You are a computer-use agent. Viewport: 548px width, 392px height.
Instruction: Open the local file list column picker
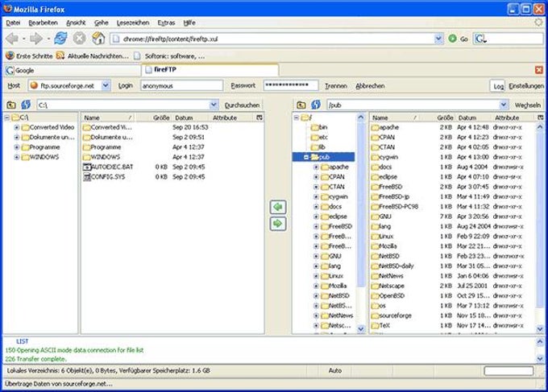pyautogui.click(x=259, y=118)
